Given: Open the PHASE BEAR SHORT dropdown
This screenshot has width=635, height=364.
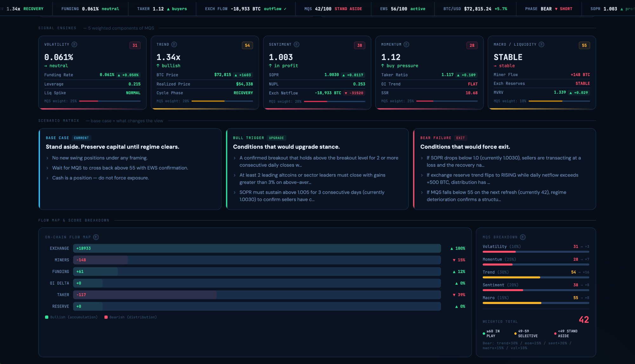Looking at the screenshot, I should tap(548, 9).
